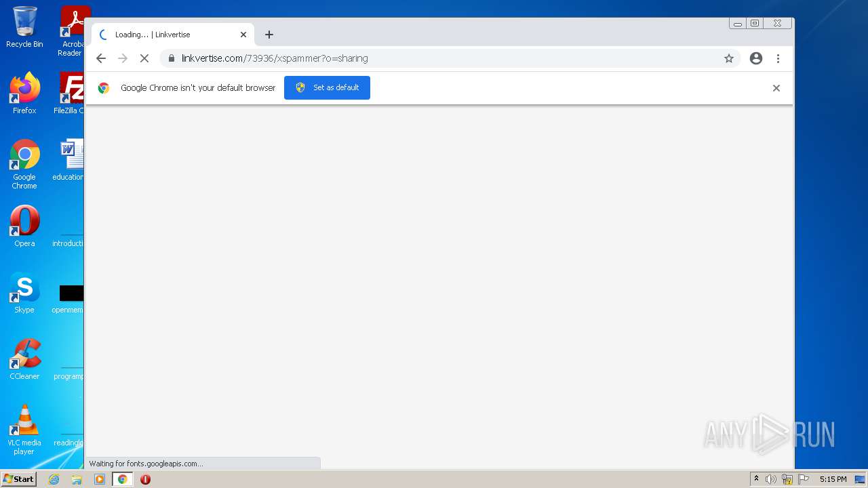This screenshot has width=868, height=488.
Task: Open the openmem desktop file
Action: click(68, 298)
